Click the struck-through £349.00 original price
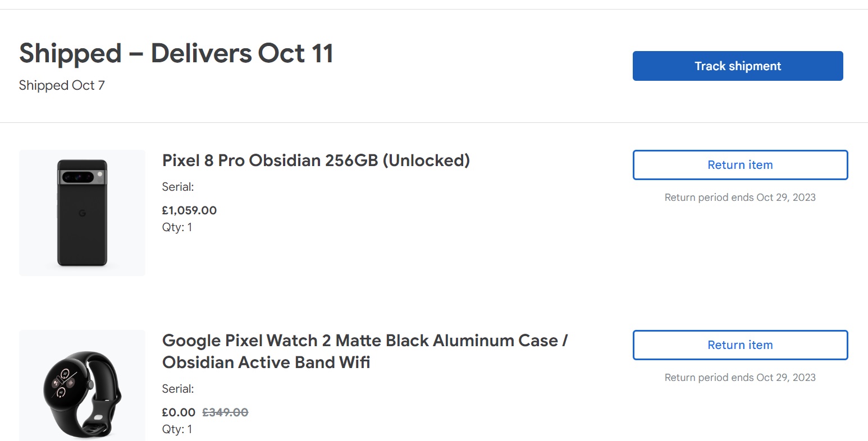This screenshot has width=868, height=441. coord(225,412)
